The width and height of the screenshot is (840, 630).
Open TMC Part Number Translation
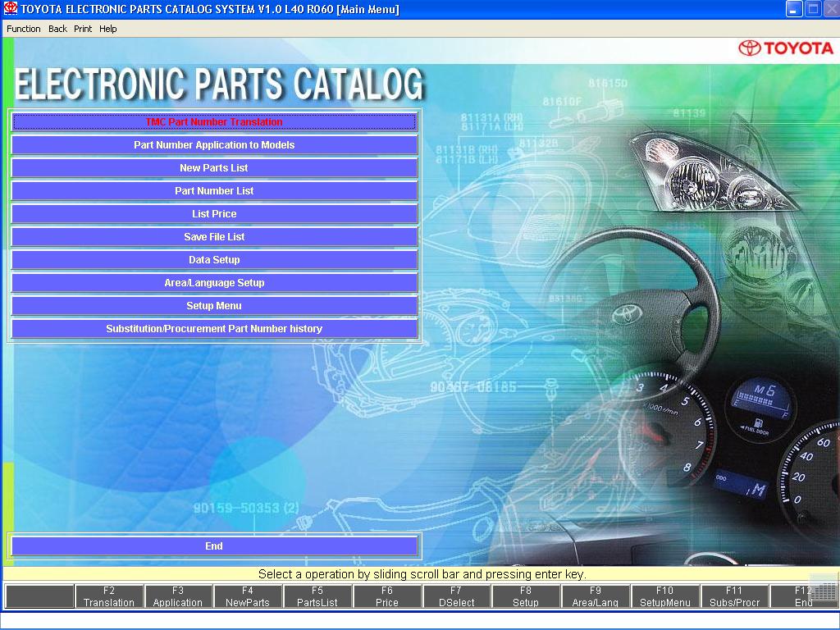pyautogui.click(x=214, y=122)
